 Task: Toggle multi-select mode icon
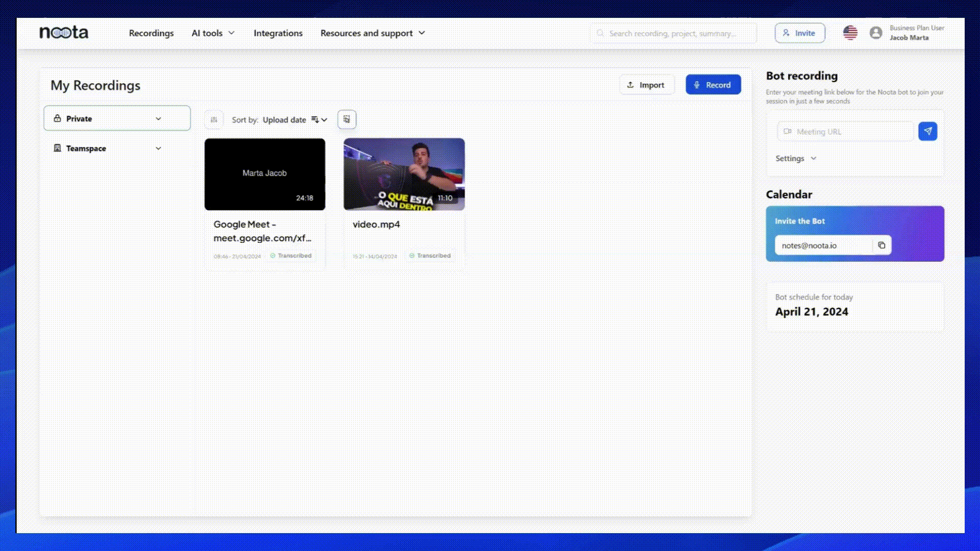coord(347,119)
